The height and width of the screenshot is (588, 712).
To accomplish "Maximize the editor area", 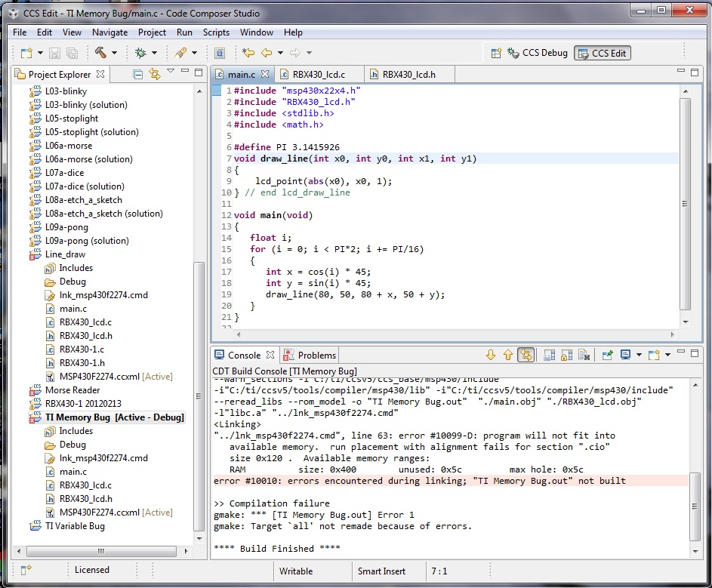I will pos(695,72).
